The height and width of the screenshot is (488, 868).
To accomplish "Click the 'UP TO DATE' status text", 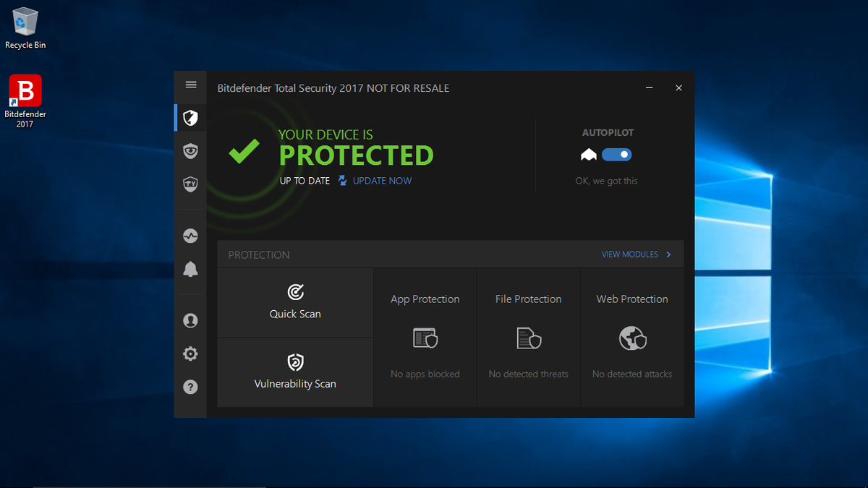I will (x=305, y=181).
